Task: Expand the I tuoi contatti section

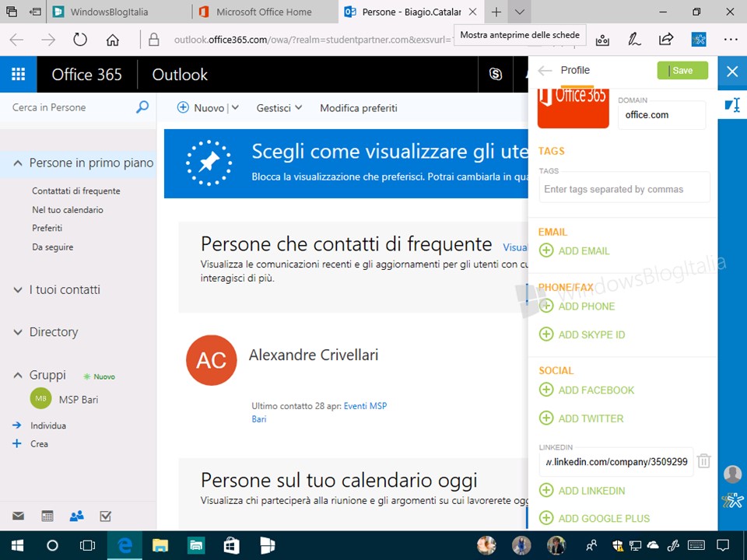Action: click(x=18, y=289)
